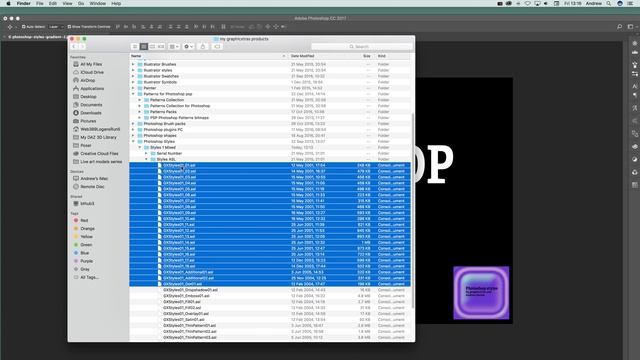Click the Finder search field
Viewport: 640px width, 360px height.
(362, 47)
